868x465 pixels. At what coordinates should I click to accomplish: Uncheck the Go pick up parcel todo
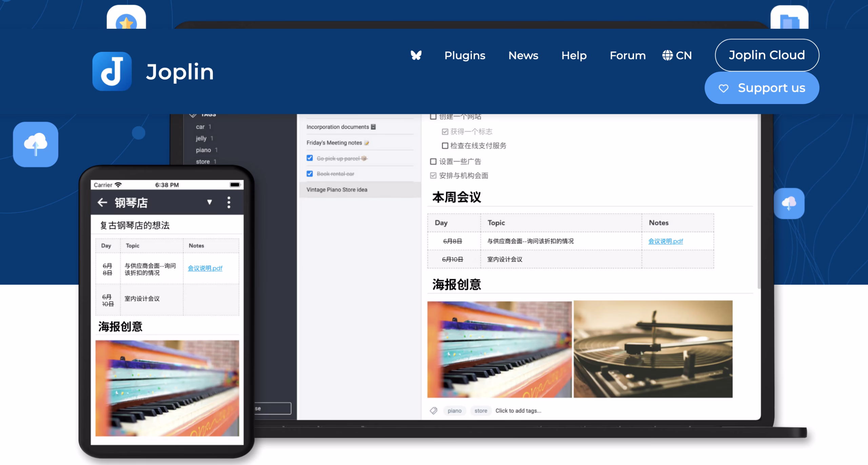point(310,158)
